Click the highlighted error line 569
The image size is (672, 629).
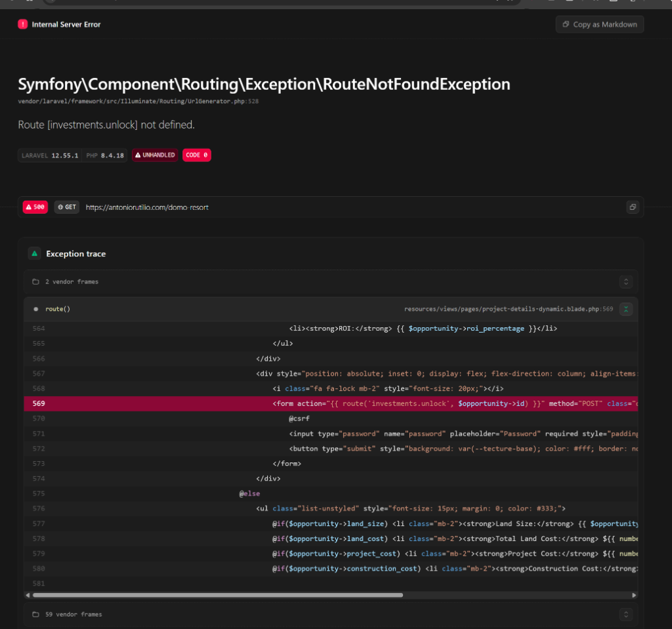(x=328, y=403)
